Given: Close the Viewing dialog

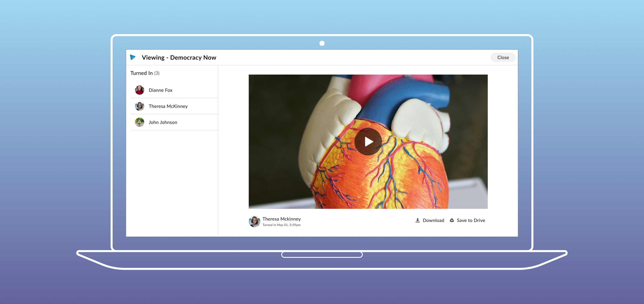Looking at the screenshot, I should click(x=503, y=57).
